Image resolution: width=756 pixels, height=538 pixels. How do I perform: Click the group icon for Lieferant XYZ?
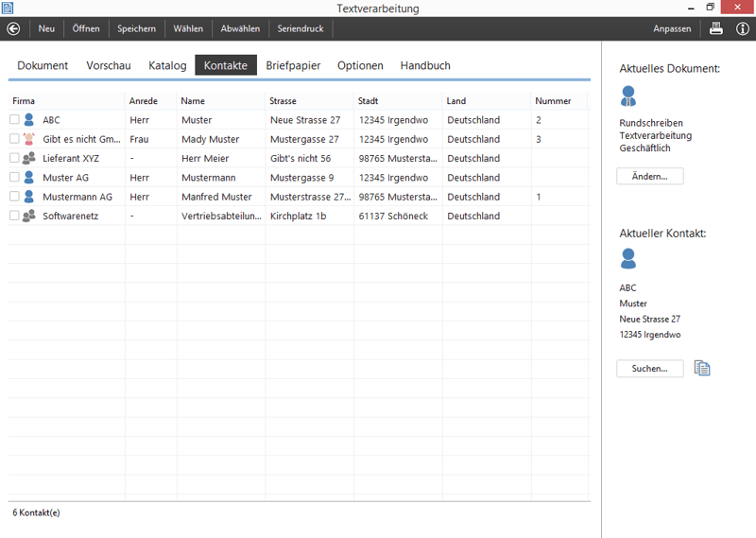(29, 159)
